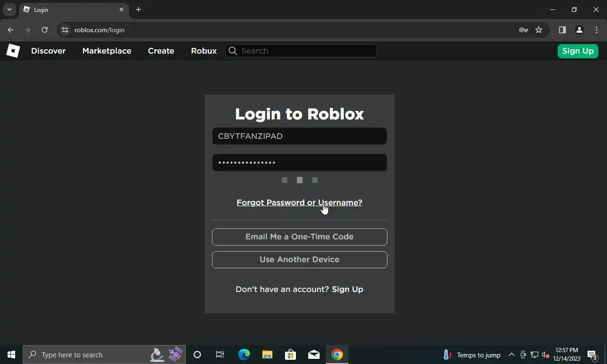Screen dimensions: 607x364
Task: Open File Explorer from taskbar
Action: (267, 355)
